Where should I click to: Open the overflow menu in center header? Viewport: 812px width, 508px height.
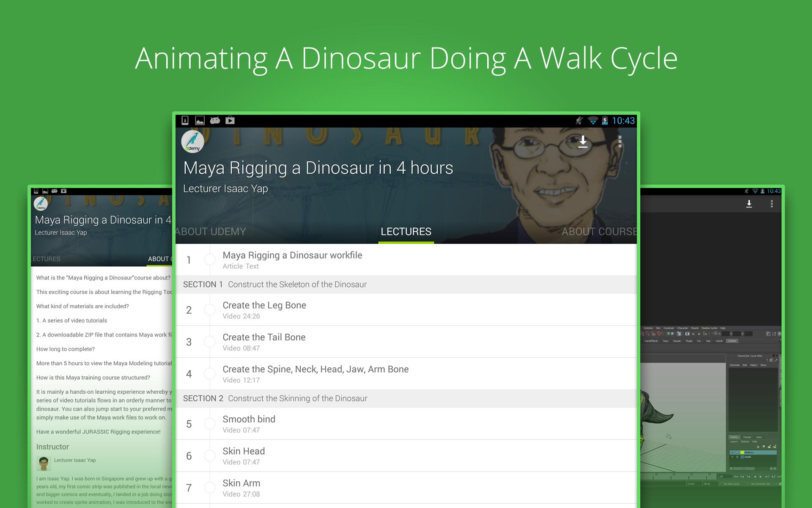click(x=620, y=142)
